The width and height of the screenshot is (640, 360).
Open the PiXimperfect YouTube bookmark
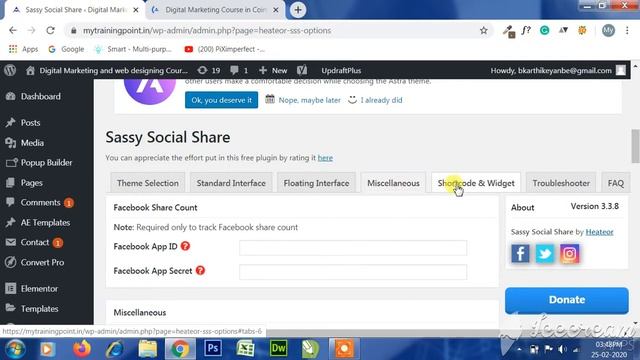(225, 49)
